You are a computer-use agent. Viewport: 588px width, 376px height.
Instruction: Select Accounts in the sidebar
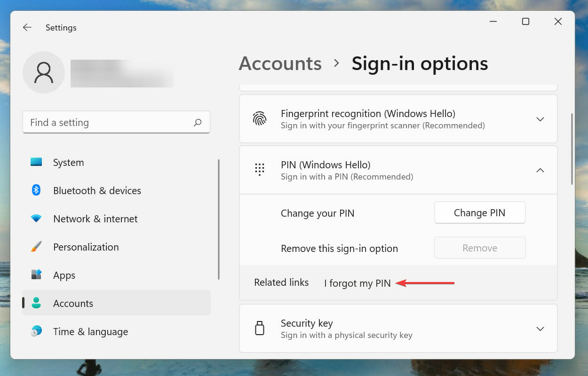click(x=73, y=303)
